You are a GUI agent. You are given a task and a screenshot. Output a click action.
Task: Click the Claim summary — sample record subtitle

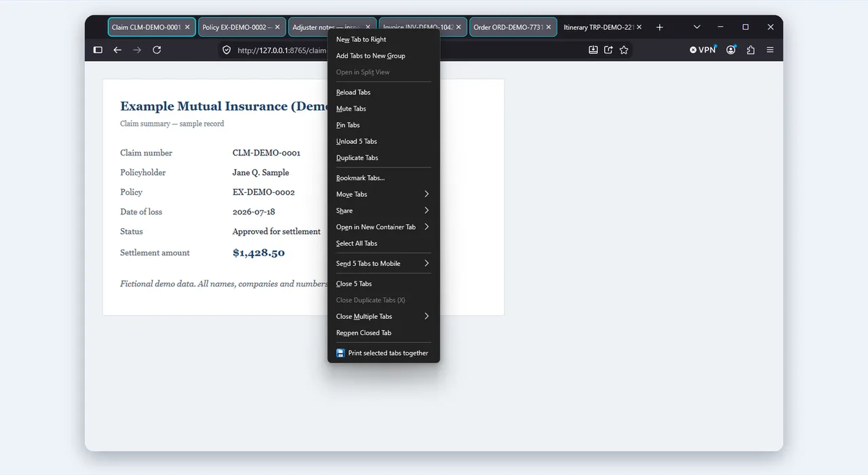[x=172, y=123]
